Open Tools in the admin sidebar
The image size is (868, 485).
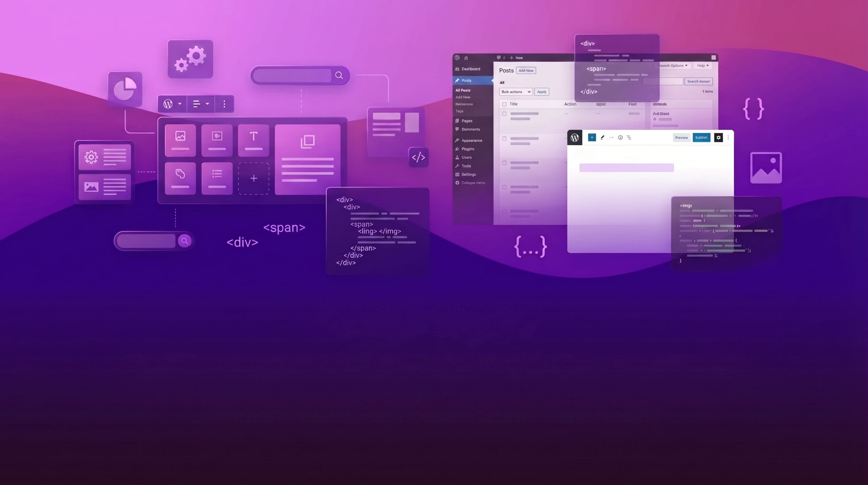point(473,166)
